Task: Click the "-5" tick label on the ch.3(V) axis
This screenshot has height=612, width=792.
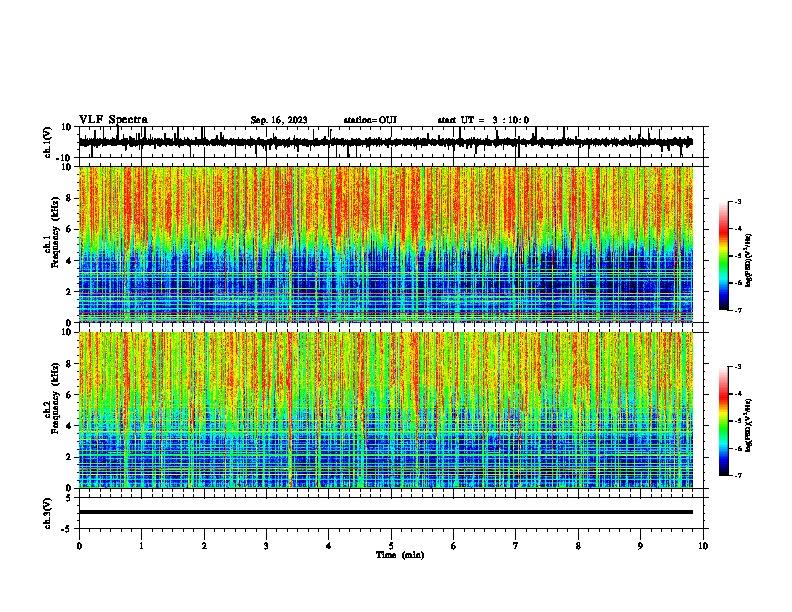Action: tap(68, 529)
